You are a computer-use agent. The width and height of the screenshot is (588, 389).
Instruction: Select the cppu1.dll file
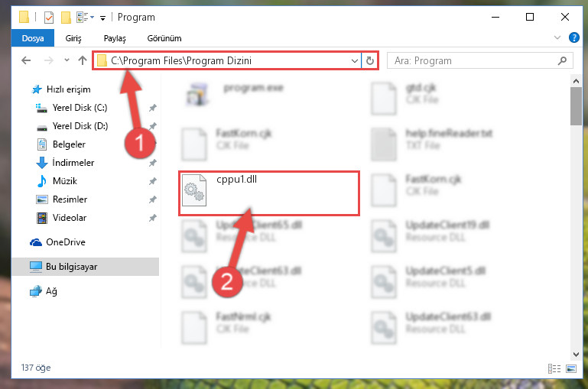[x=269, y=193]
